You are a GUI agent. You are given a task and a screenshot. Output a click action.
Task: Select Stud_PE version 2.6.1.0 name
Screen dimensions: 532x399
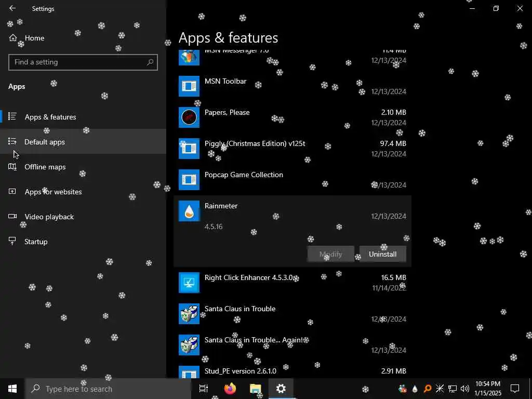coord(240,371)
